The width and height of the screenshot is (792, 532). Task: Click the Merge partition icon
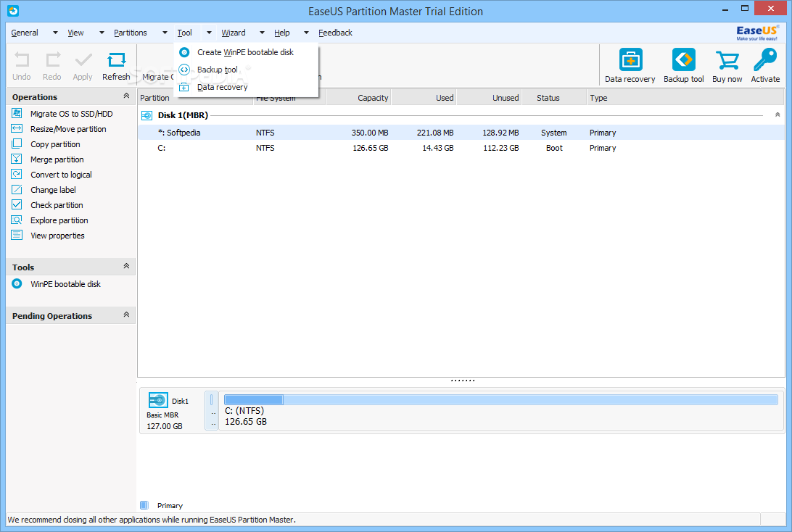click(x=17, y=159)
